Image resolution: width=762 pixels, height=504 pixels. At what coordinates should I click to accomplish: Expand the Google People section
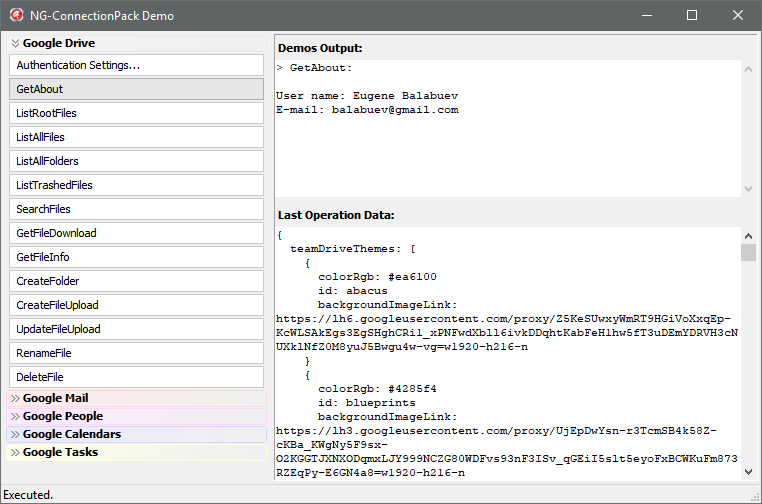pos(137,416)
